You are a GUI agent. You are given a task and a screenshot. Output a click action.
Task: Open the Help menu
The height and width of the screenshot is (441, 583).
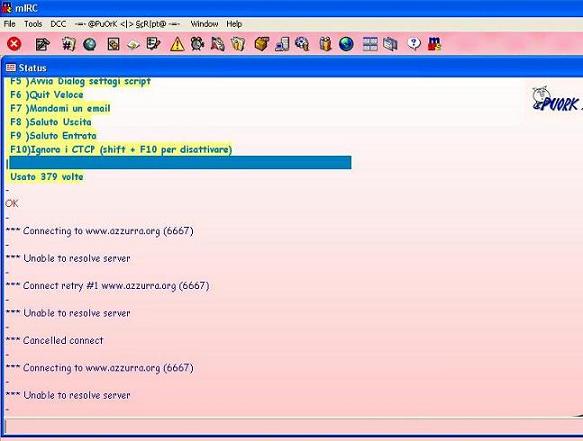(x=234, y=24)
